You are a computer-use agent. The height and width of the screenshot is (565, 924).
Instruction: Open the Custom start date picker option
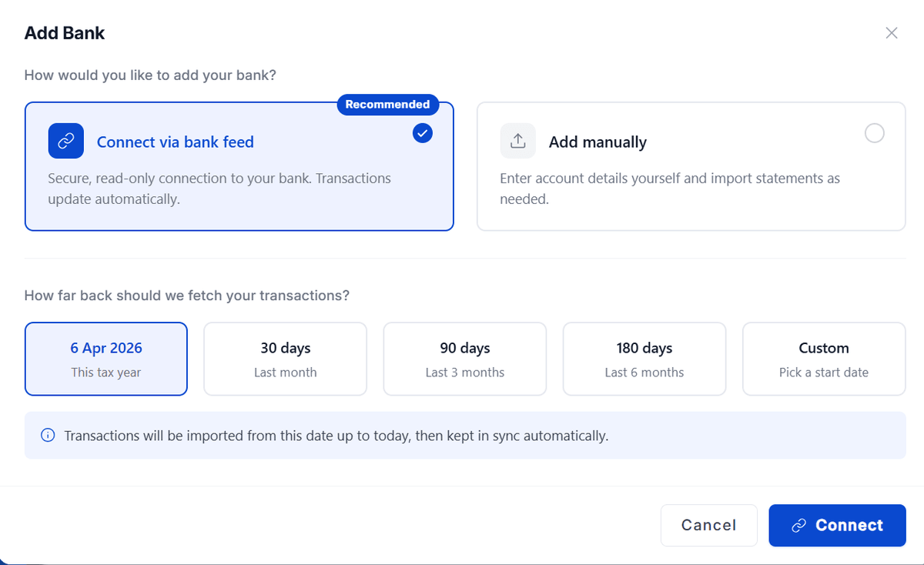point(824,359)
